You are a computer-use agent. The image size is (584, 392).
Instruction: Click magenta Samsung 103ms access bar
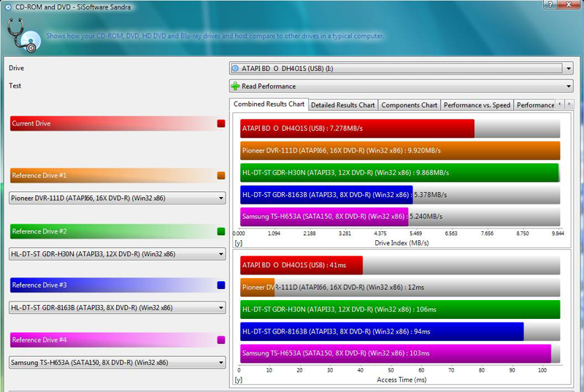tap(396, 353)
